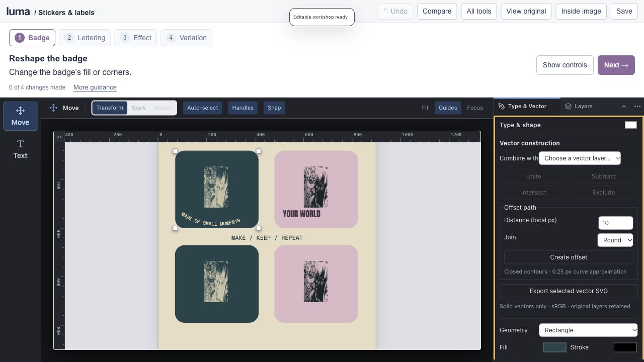Toggle Snap option

[274, 108]
